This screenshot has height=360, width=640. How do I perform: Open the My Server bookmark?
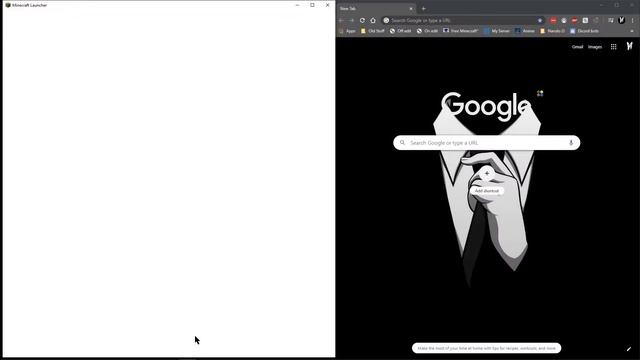(497, 31)
